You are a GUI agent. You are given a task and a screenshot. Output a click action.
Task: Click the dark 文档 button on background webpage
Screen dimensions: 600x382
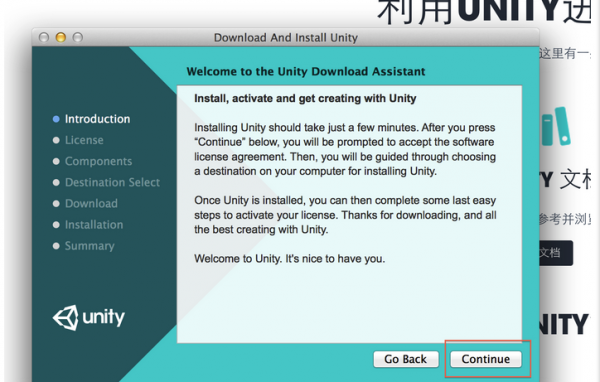(556, 253)
